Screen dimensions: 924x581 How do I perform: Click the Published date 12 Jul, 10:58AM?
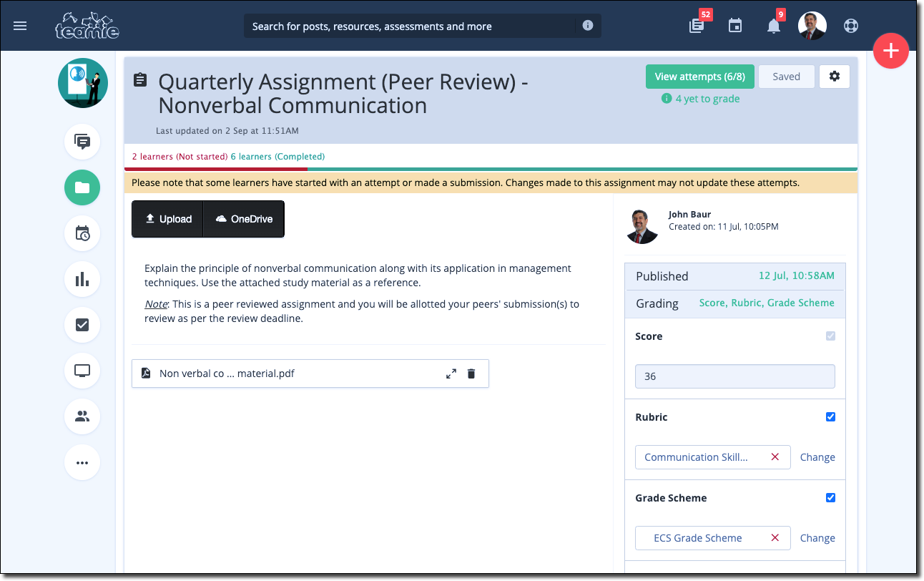(x=797, y=276)
